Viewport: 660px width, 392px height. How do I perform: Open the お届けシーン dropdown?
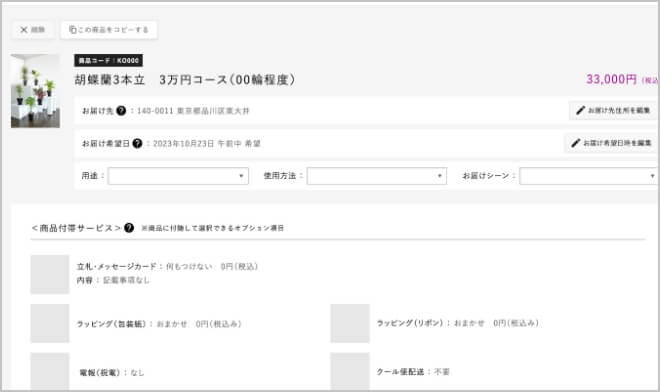[x=588, y=176]
